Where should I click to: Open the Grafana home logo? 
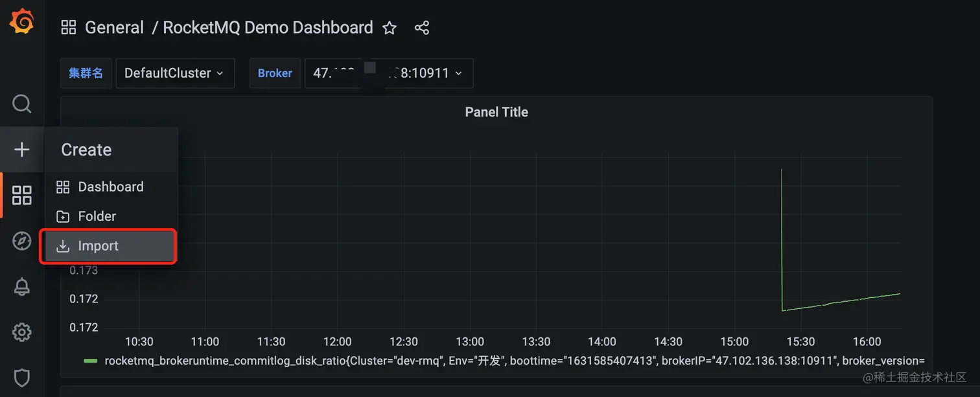[21, 22]
